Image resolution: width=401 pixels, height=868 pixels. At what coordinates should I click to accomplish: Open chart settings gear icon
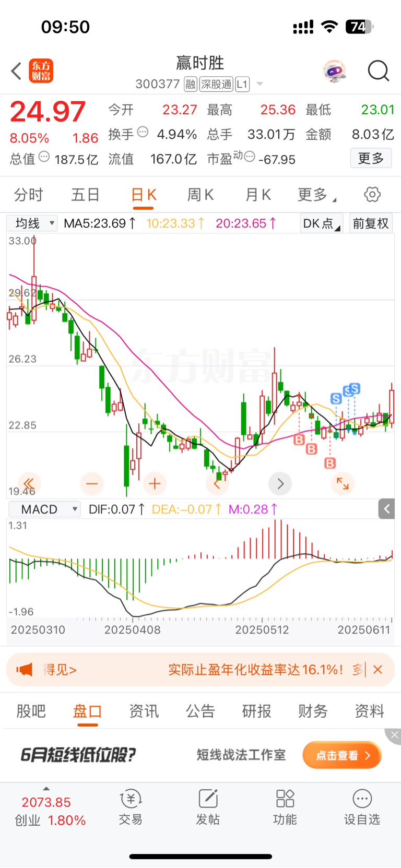(x=372, y=195)
